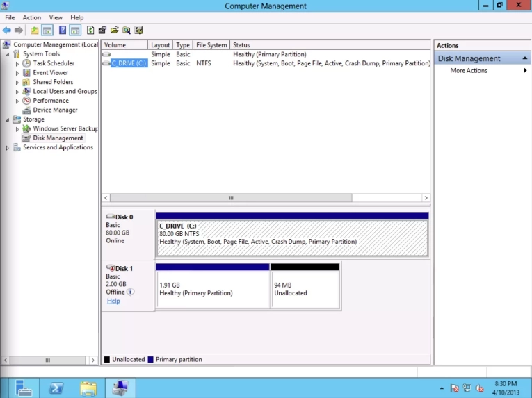The height and width of the screenshot is (398, 532).
Task: Click the Up One Level folder icon
Action: click(x=35, y=31)
